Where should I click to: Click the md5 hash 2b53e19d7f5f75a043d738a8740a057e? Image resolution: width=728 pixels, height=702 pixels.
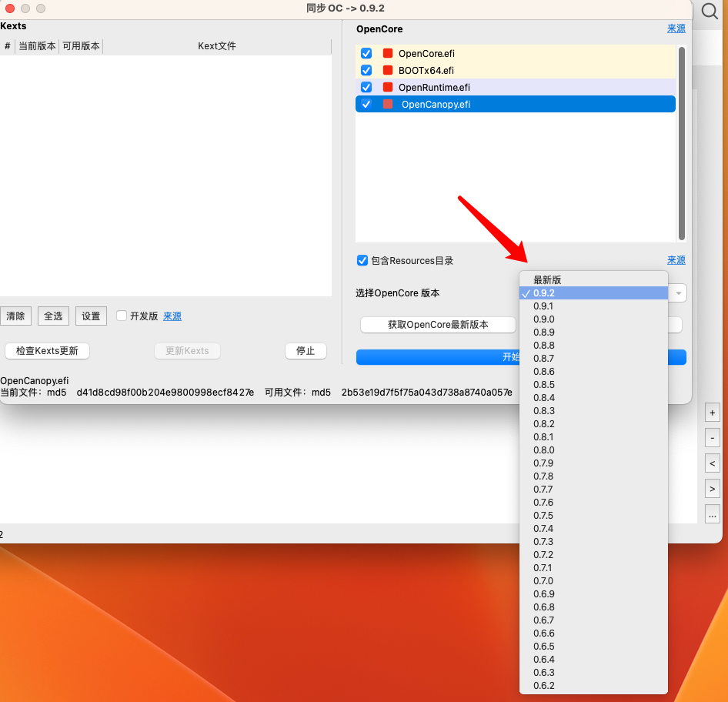tap(426, 393)
